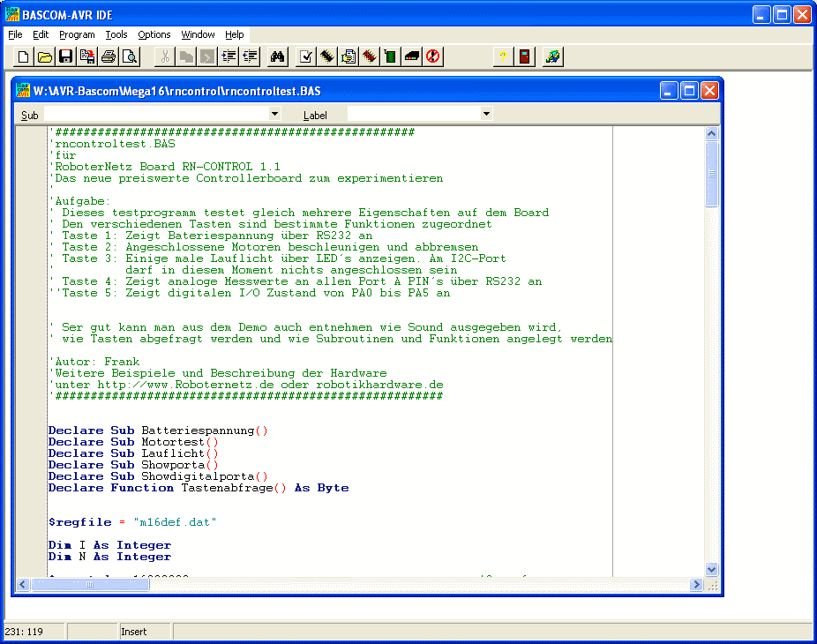
Task: Click the 'Declare Sub Showdigitalporta()' line
Action: click(158, 476)
